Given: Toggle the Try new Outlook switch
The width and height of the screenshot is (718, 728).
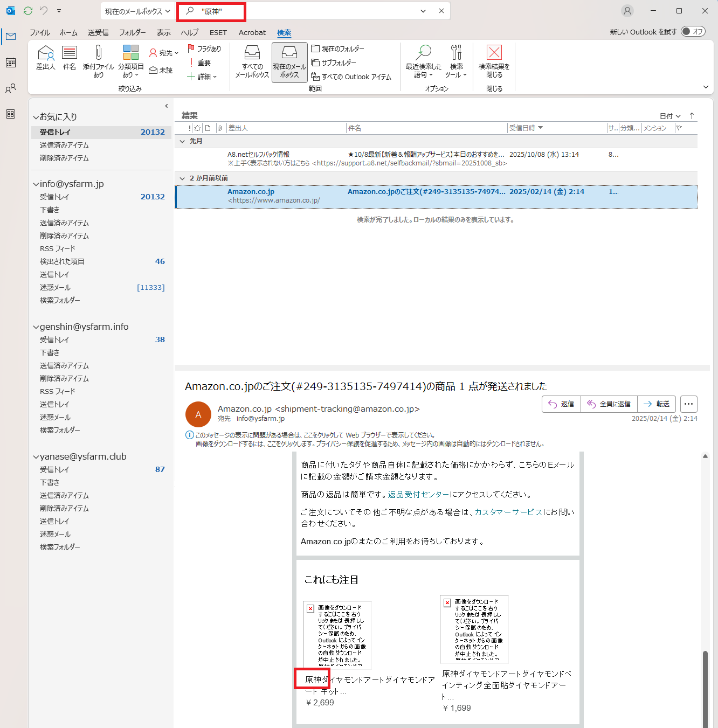Looking at the screenshot, I should coord(693,32).
